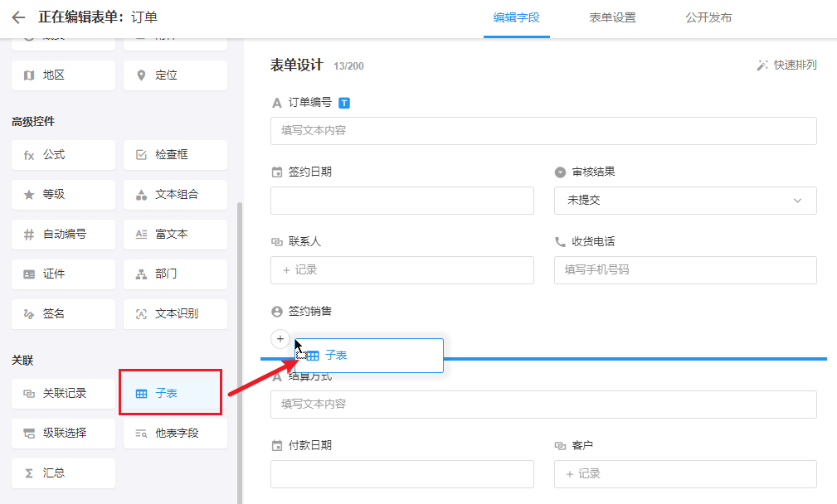This screenshot has height=504, width=837.
Task: Add a record in the 联系人 field
Action: (x=401, y=270)
